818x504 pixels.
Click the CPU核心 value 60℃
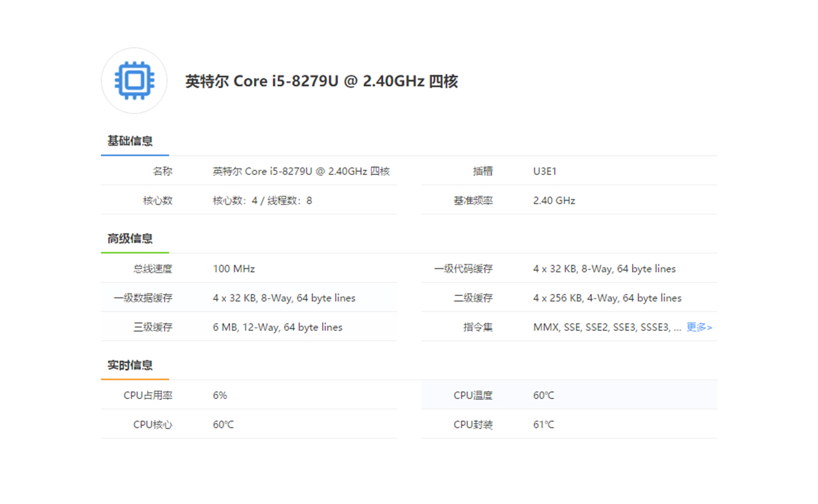coord(223,424)
